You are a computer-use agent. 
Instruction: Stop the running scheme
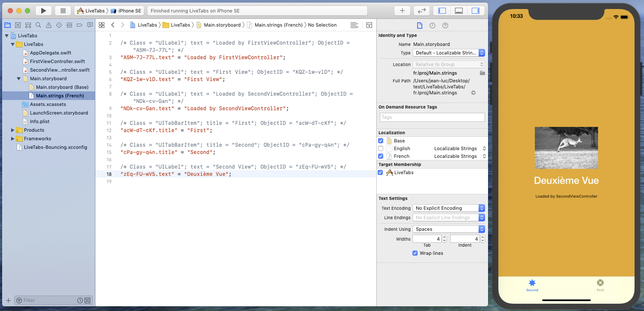click(x=63, y=11)
